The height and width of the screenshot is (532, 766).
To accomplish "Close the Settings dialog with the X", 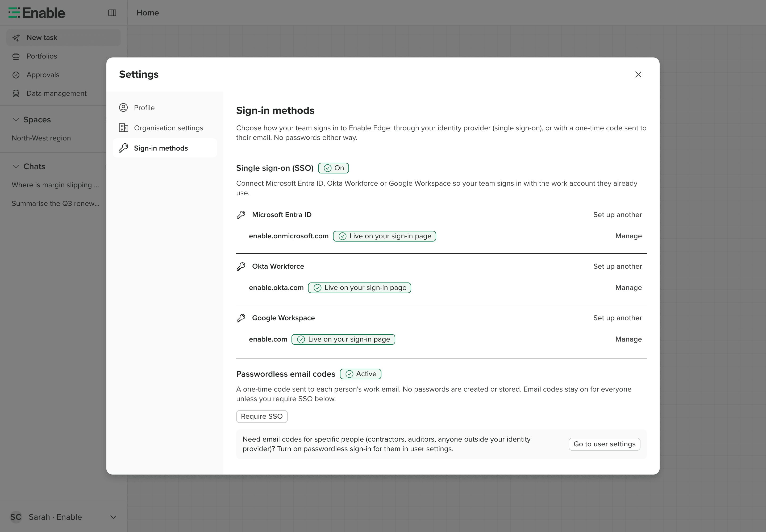I will coord(638,74).
